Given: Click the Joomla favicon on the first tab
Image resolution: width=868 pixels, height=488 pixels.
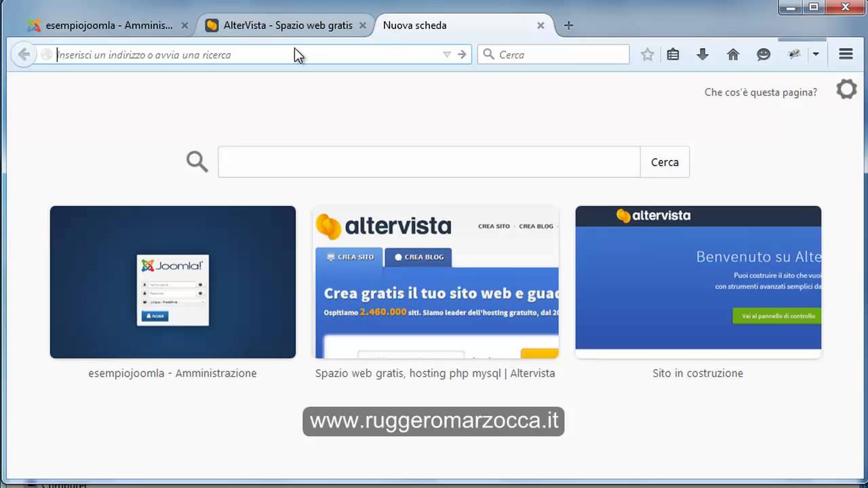Looking at the screenshot, I should 34,26.
